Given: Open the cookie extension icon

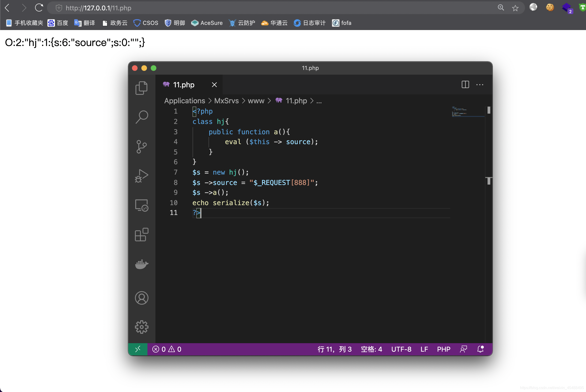Looking at the screenshot, I should click(x=550, y=7).
